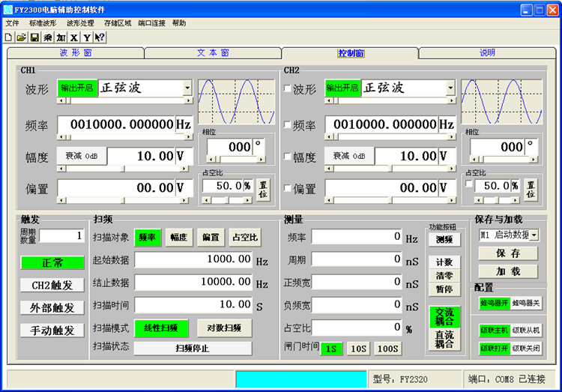The height and width of the screenshot is (392, 562).
Task: Click CH1 phase slider right arrow
Action: [x=262, y=159]
